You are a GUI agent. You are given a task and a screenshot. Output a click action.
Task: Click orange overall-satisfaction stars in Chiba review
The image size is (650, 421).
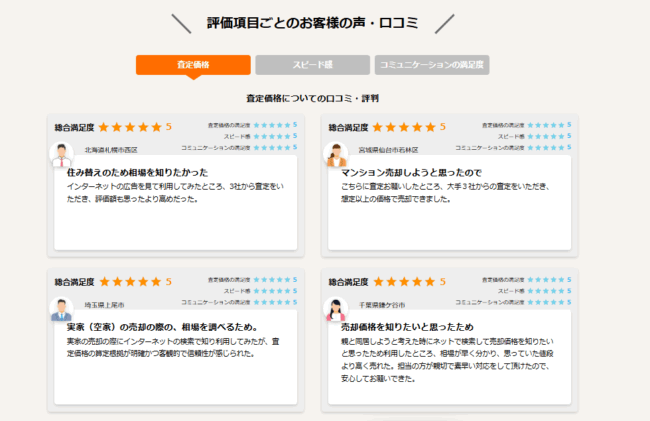point(403,281)
